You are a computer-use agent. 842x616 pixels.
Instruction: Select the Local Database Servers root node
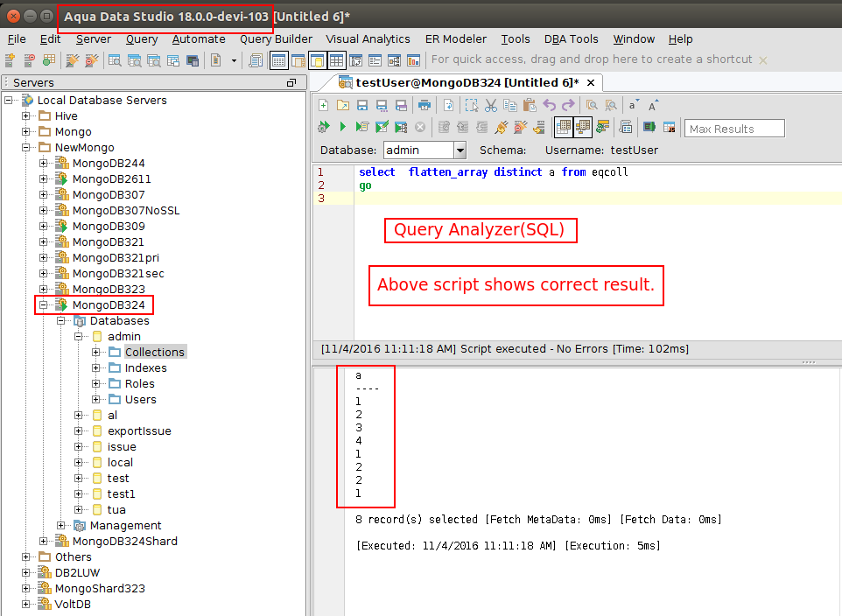pyautogui.click(x=102, y=101)
